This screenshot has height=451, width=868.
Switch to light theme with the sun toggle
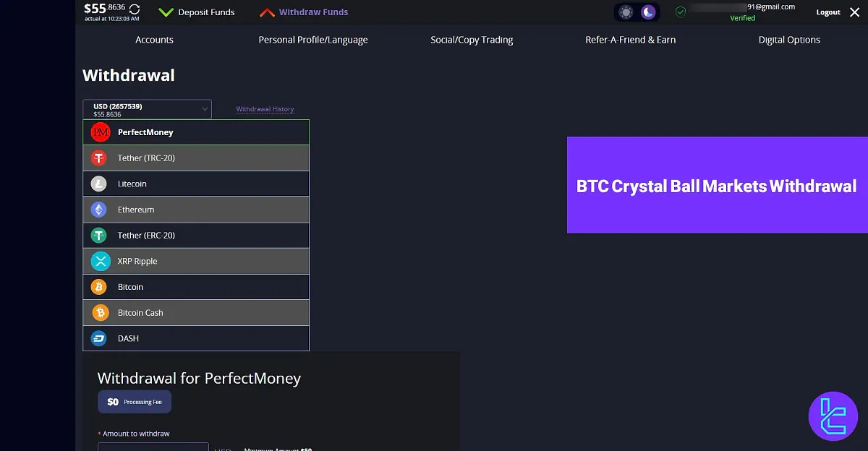pos(625,12)
